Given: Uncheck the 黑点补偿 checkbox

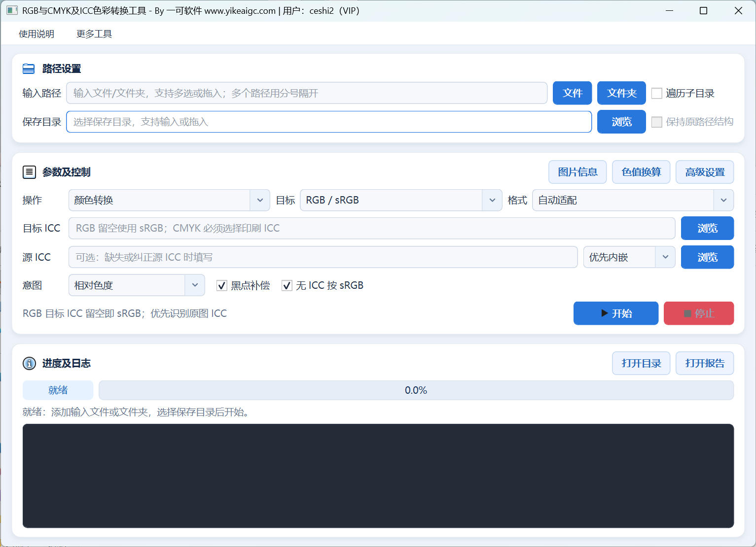Looking at the screenshot, I should point(222,285).
